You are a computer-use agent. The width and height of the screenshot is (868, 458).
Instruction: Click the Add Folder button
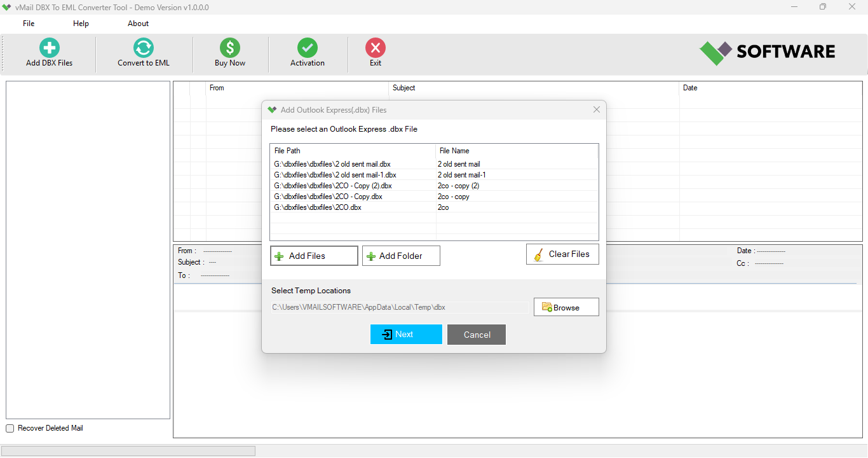pyautogui.click(x=400, y=256)
